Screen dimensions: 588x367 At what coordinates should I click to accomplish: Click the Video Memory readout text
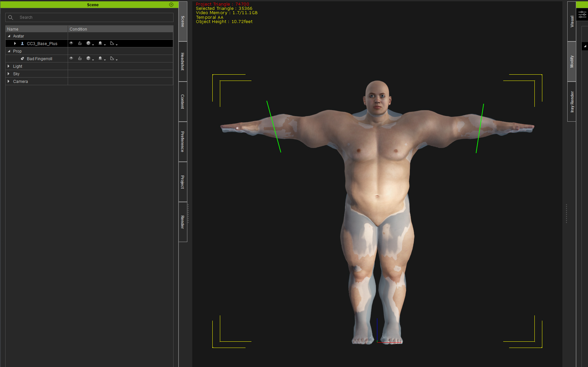tap(227, 13)
